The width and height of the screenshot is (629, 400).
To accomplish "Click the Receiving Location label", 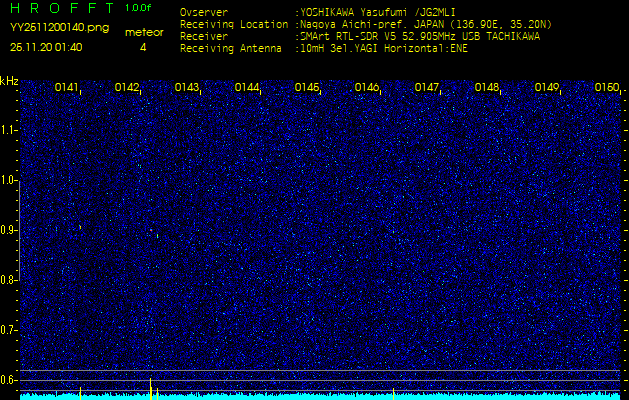I will click(234, 24).
